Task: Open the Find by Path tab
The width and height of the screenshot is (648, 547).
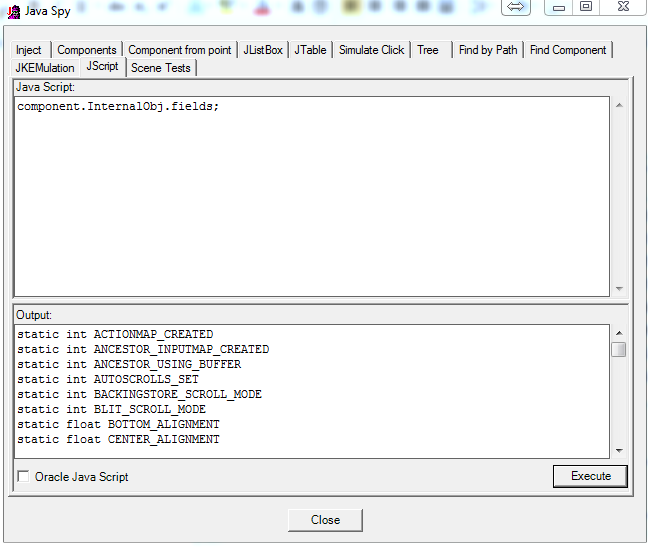Action: tap(488, 50)
